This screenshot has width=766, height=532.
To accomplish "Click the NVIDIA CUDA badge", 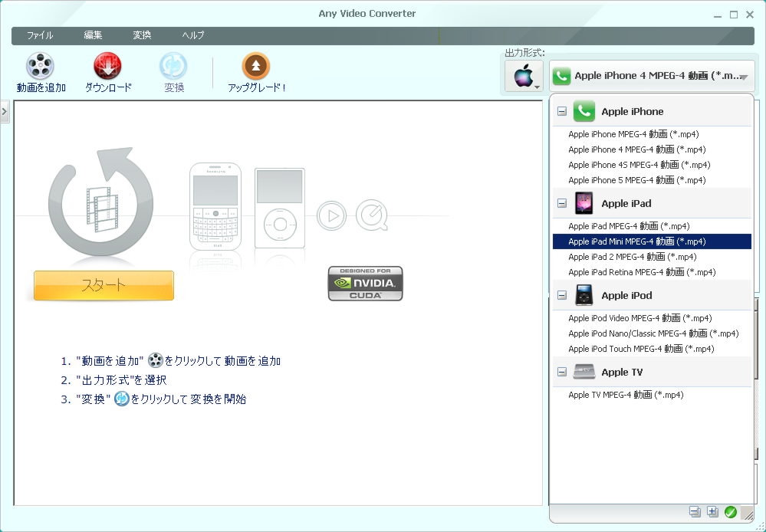I will pyautogui.click(x=366, y=284).
